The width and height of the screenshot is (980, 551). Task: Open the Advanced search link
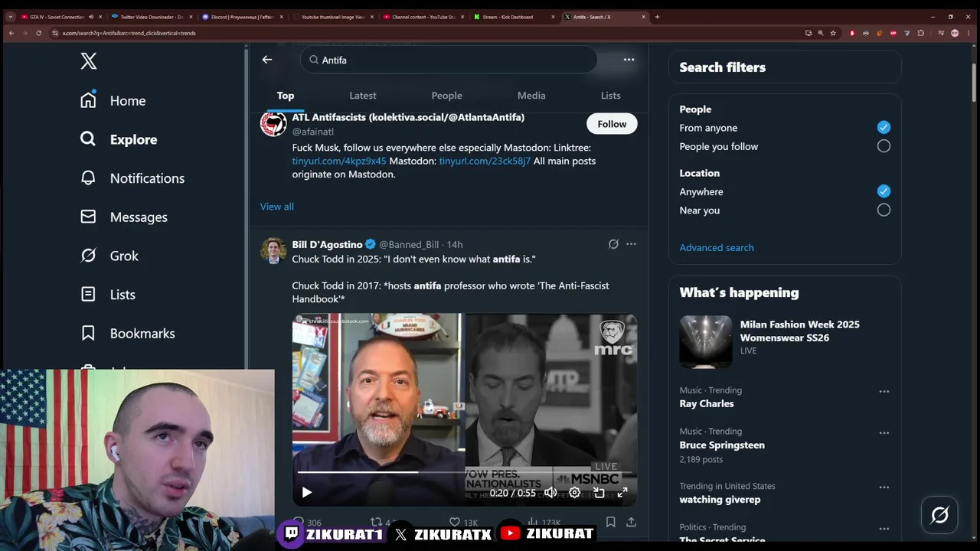pyautogui.click(x=717, y=247)
